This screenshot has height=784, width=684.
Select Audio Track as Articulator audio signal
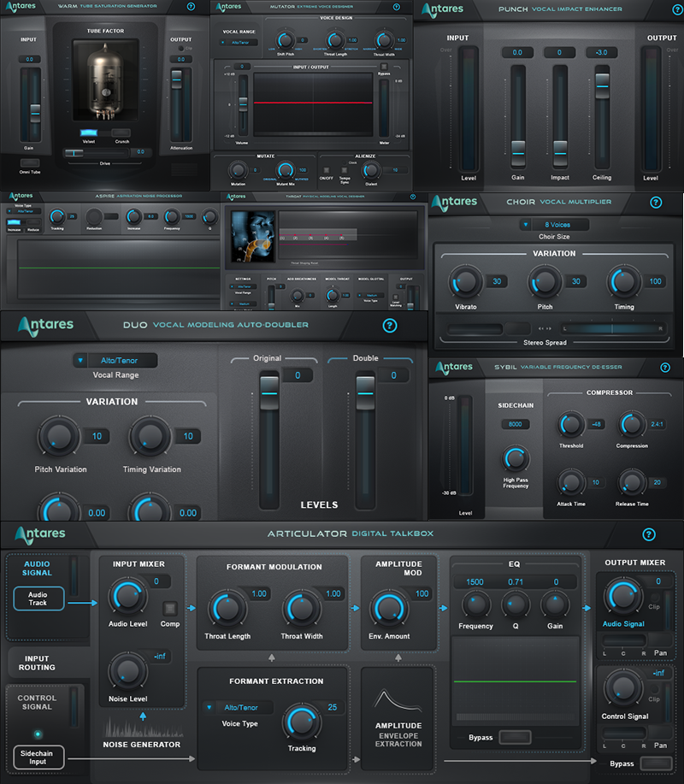38,598
